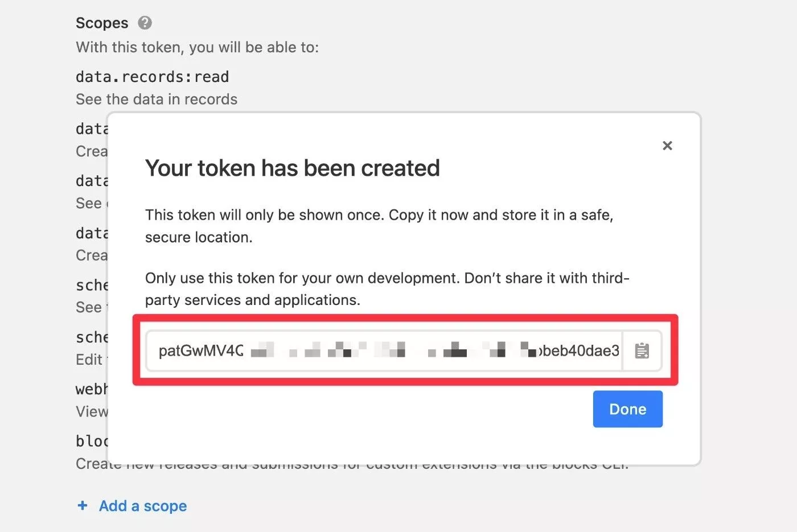Click the token's visible ending 'beb40dae3'
Screen dimensions: 797x532
tap(580, 351)
